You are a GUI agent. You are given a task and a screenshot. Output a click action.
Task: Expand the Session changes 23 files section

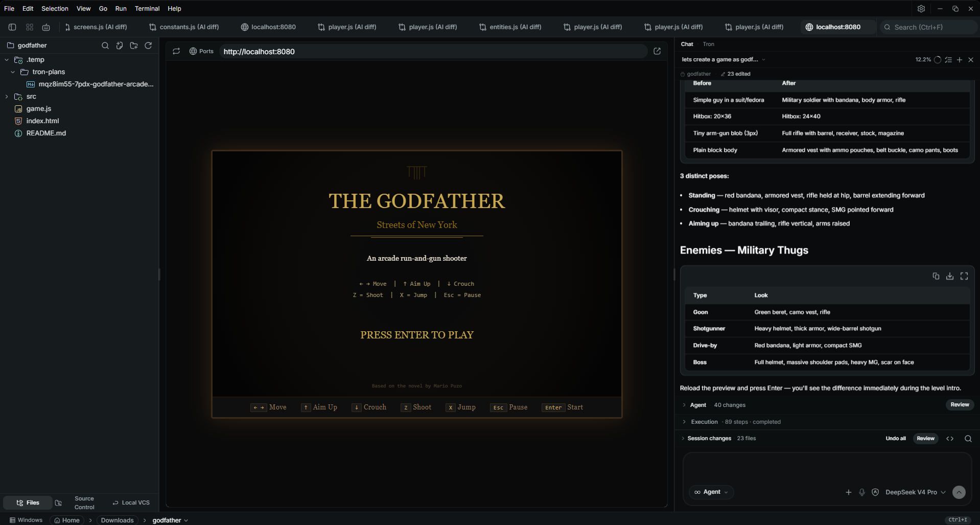pyautogui.click(x=683, y=439)
